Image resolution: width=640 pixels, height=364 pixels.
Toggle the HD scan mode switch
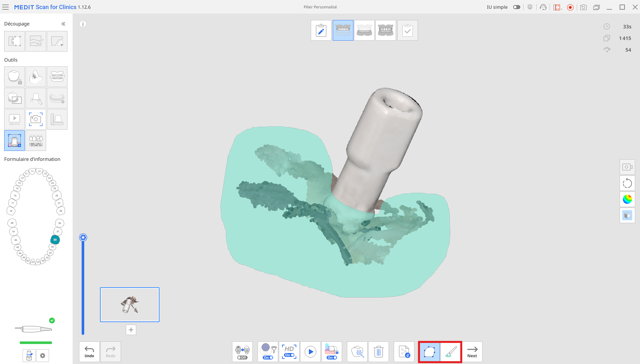tap(289, 355)
